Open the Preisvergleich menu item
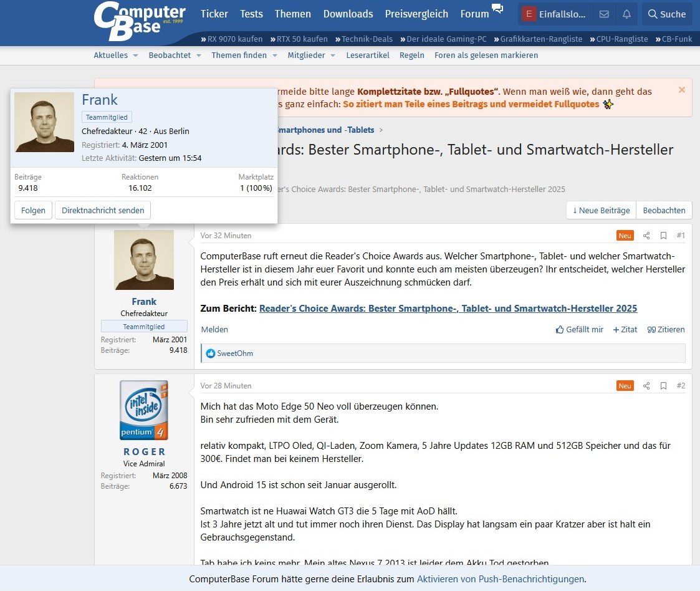The image size is (700, 591). pos(416,14)
